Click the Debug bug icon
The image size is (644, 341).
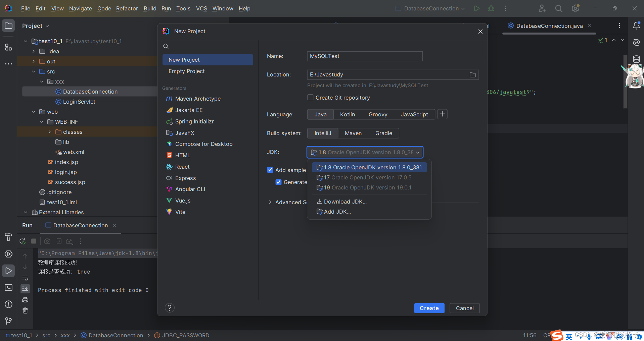[491, 8]
